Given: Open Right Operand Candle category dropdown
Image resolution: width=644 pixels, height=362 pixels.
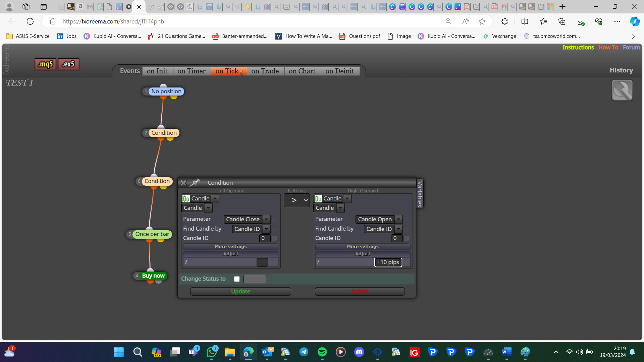Looking at the screenshot, I should point(347,199).
